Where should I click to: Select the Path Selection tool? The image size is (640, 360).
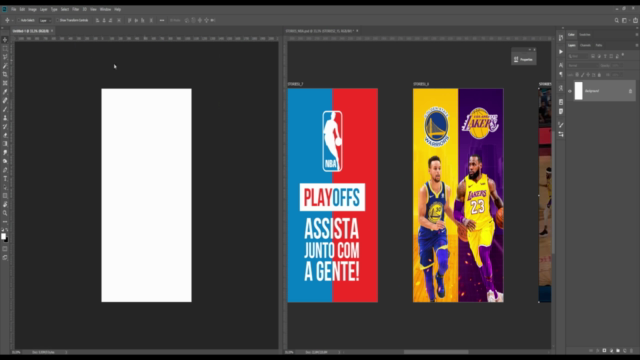5,187
